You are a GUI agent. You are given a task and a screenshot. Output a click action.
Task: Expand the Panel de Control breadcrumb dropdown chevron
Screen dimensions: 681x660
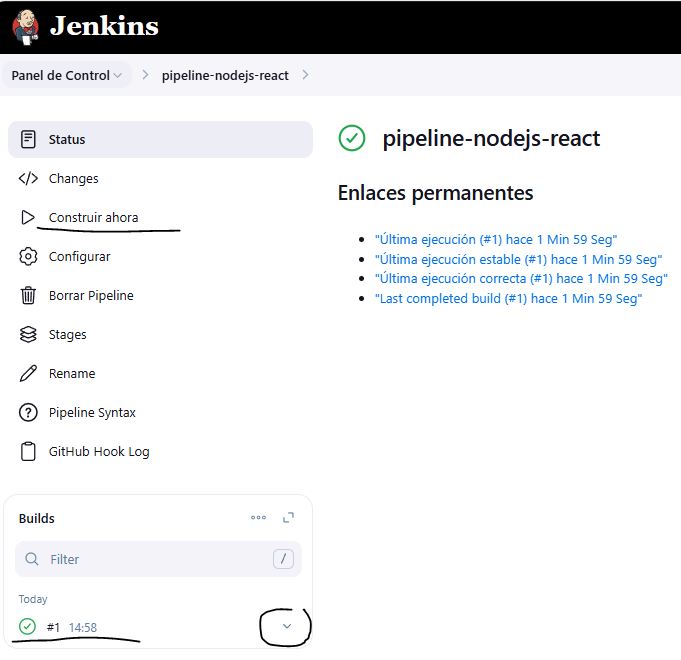tap(117, 76)
